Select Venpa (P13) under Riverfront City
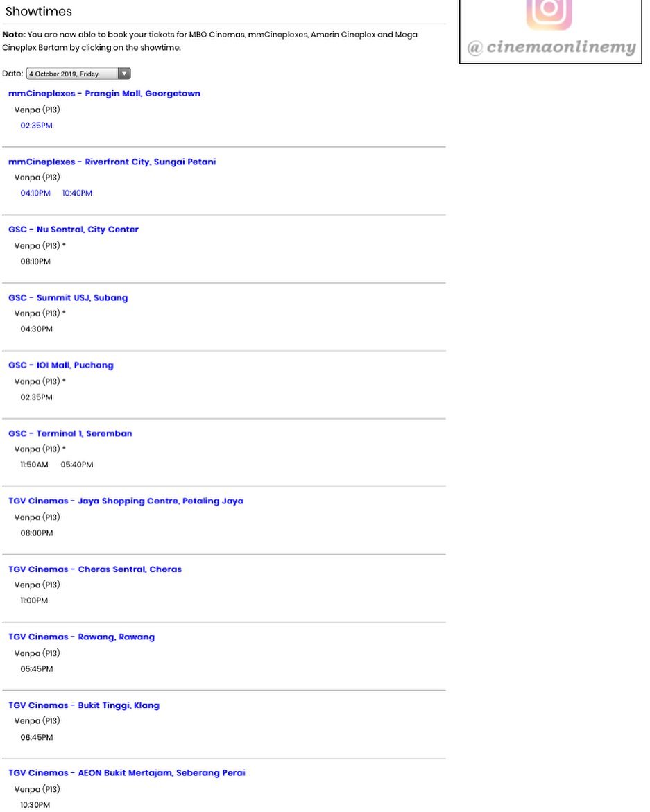The width and height of the screenshot is (650, 812). (37, 178)
